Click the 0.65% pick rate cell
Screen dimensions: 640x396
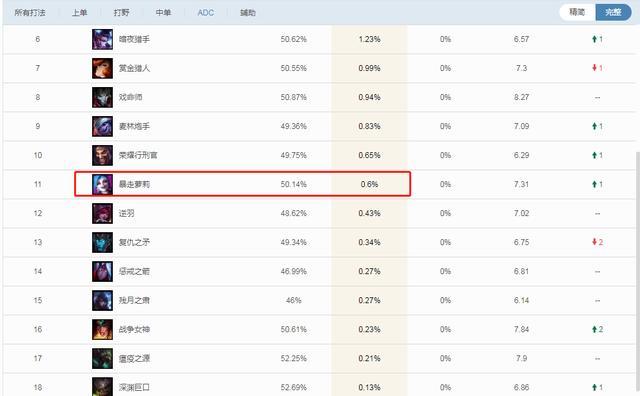(369, 155)
